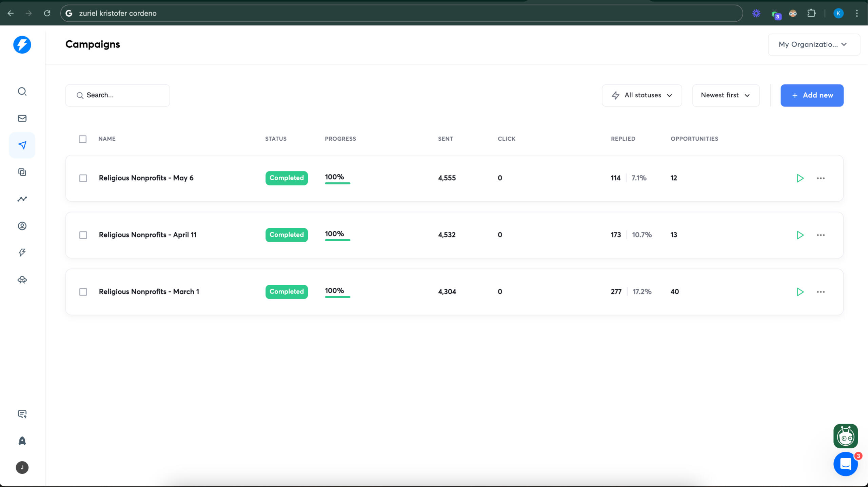Check the Religious Nonprofits - May 6 checkbox
The image size is (868, 487).
83,178
